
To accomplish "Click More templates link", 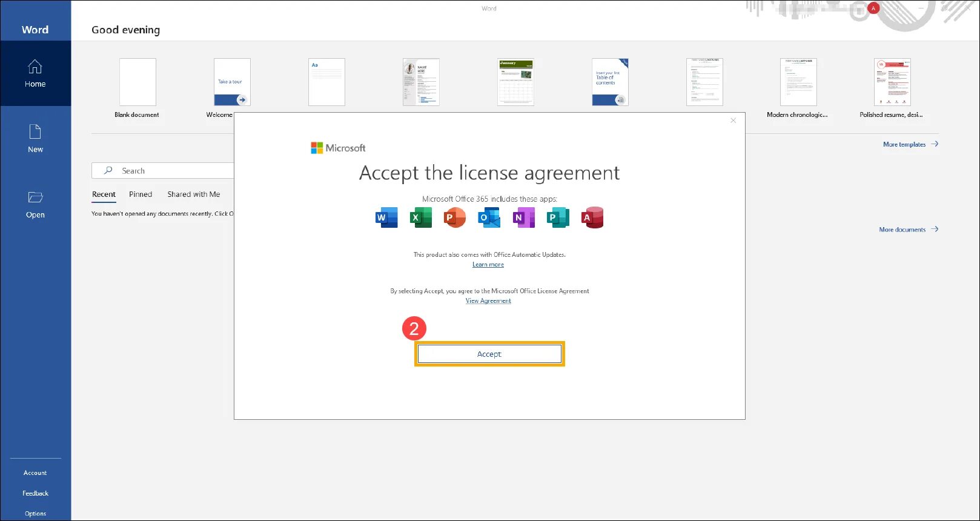I will [910, 144].
